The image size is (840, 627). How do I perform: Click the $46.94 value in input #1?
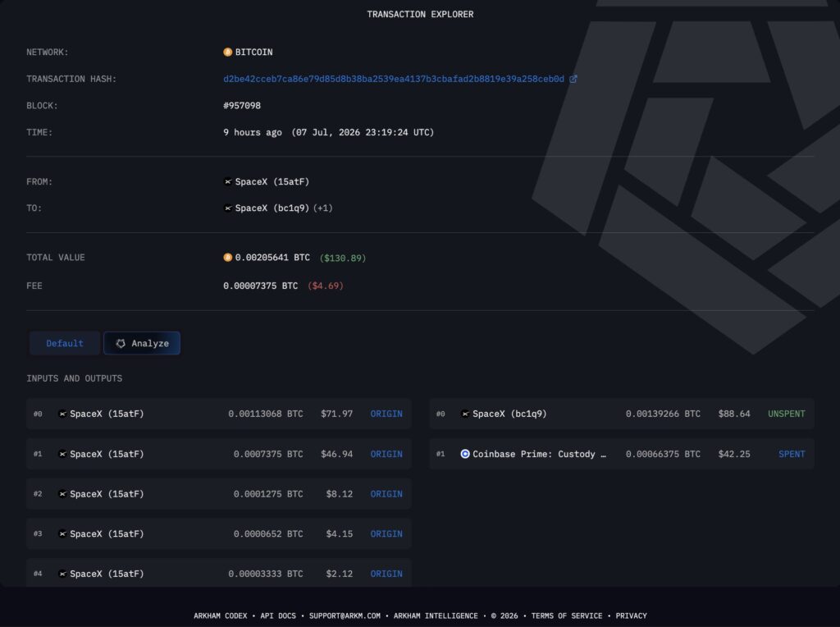[336, 454]
